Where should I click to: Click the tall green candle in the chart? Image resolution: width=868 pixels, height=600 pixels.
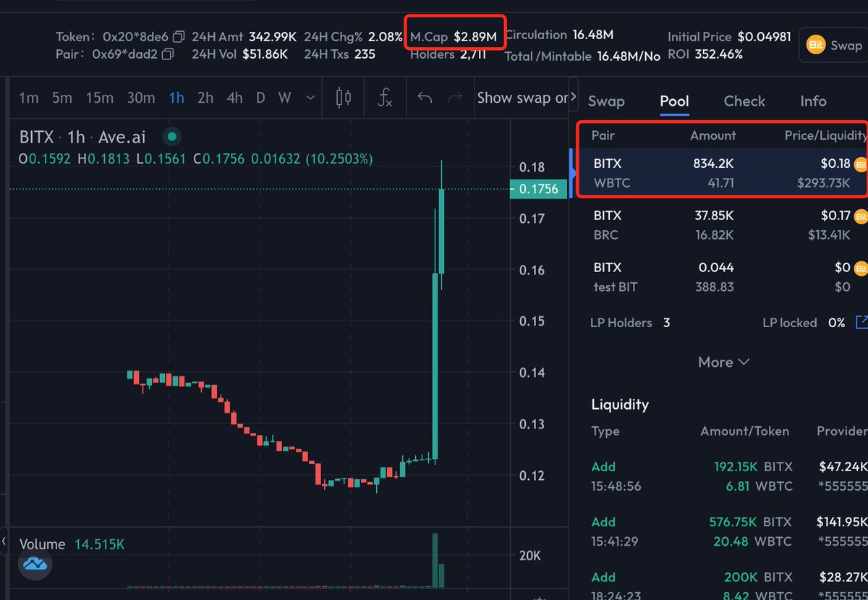coord(435,366)
